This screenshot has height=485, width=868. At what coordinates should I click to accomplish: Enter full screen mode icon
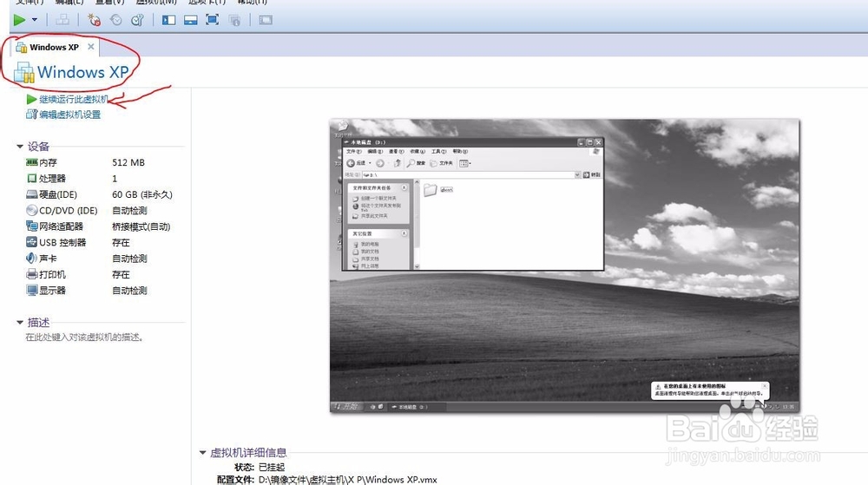click(x=212, y=20)
